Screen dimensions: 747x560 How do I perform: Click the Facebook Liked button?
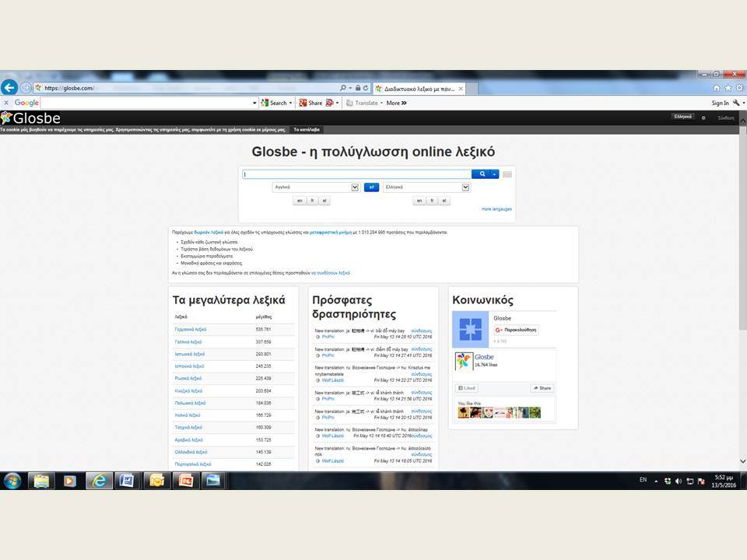point(466,388)
